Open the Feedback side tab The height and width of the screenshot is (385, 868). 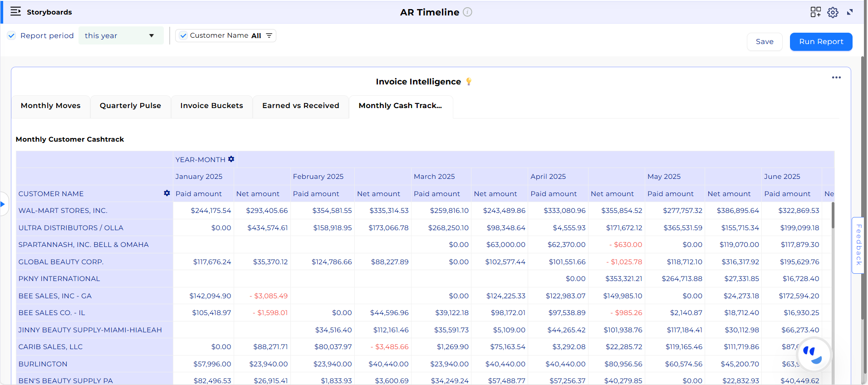[858, 245]
